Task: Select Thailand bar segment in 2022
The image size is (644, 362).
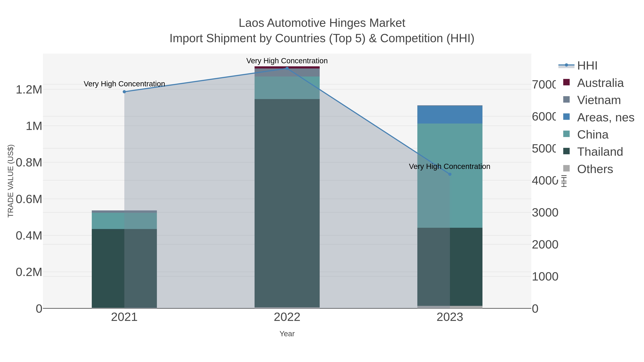Action: point(287,203)
